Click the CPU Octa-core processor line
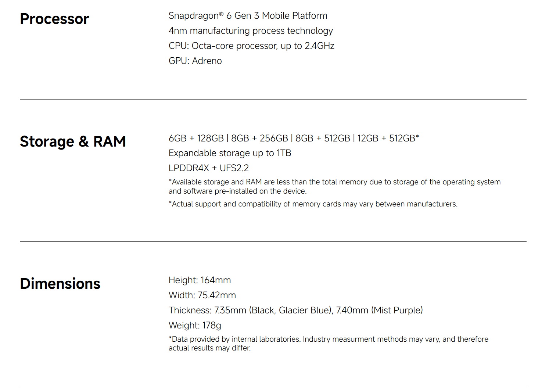Viewport: 549px width, 392px height. 251,46
